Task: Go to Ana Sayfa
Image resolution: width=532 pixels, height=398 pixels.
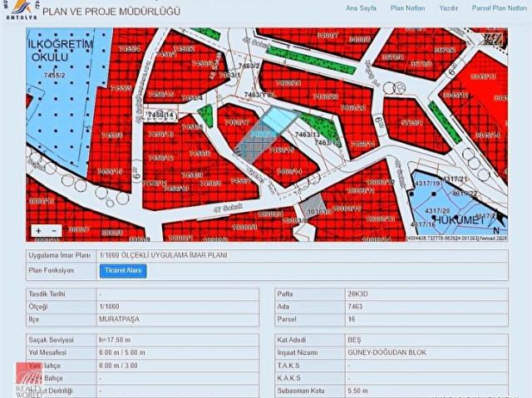Action: [361, 7]
